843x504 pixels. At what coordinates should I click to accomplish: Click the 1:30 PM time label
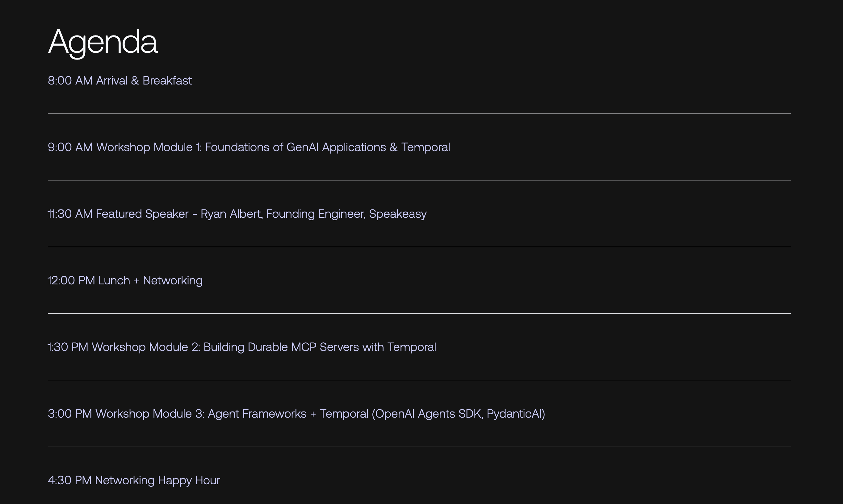coord(68,347)
